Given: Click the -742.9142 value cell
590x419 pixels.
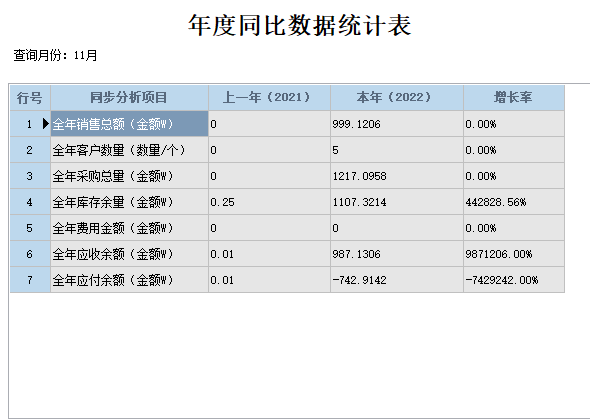Looking at the screenshot, I should 397,279.
